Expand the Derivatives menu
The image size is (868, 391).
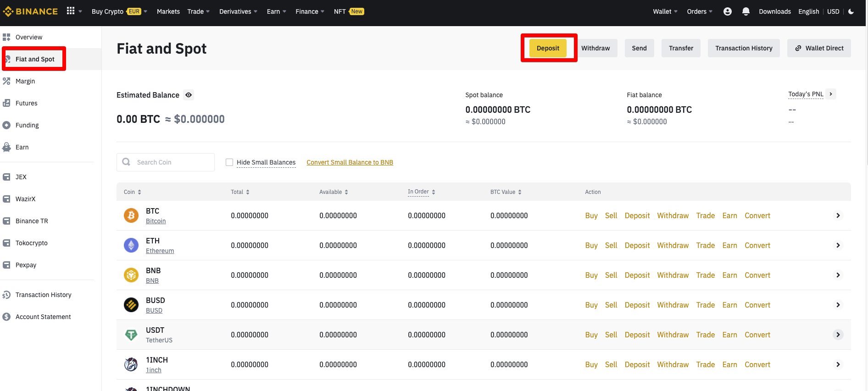238,11
